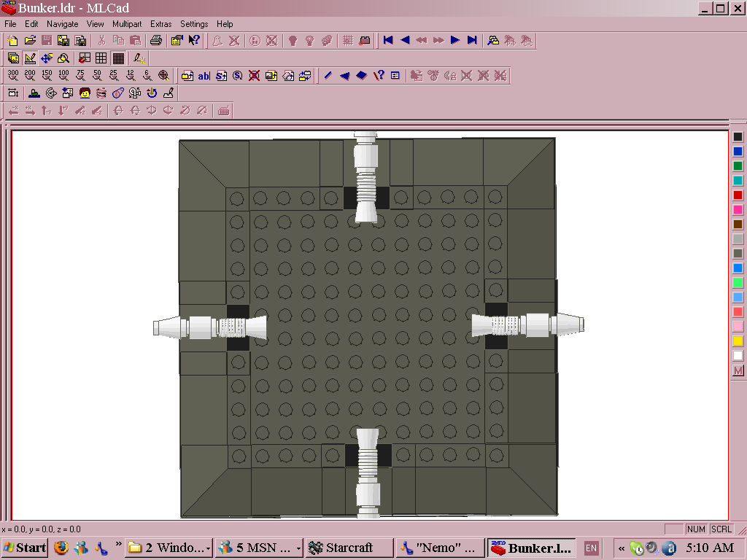Image resolution: width=747 pixels, height=560 pixels.
Task: Add a quad primitive
Action: [x=362, y=75]
